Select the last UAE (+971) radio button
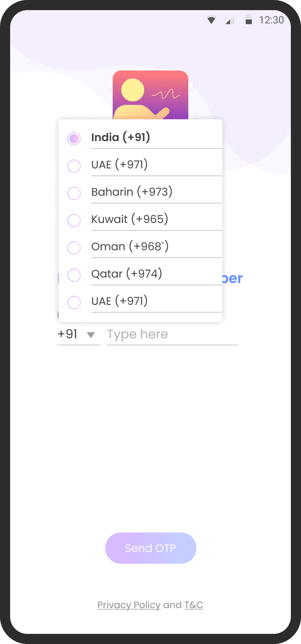 coord(74,302)
